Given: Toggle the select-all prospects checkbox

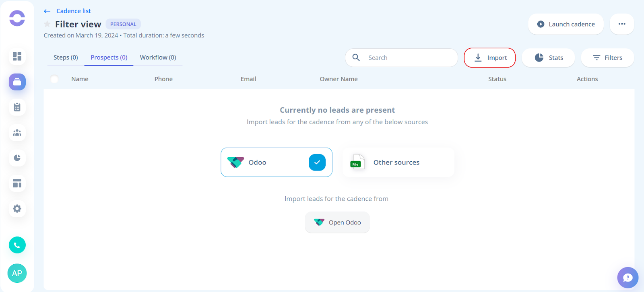Looking at the screenshot, I should click(54, 79).
